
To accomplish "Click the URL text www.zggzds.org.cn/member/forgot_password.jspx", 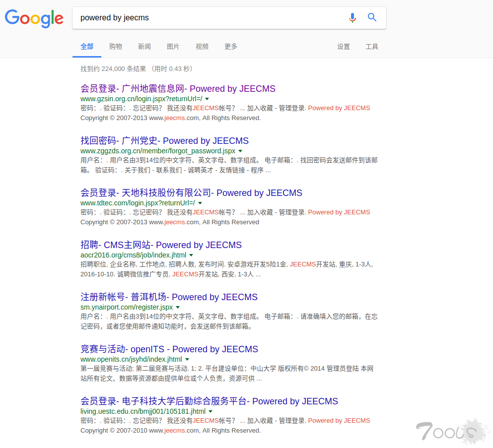I will (158, 151).
